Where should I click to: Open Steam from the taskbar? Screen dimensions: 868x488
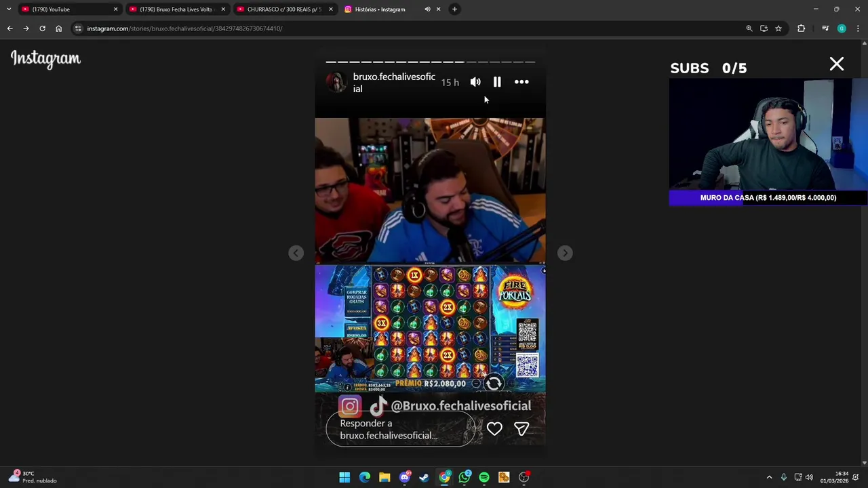point(424,477)
